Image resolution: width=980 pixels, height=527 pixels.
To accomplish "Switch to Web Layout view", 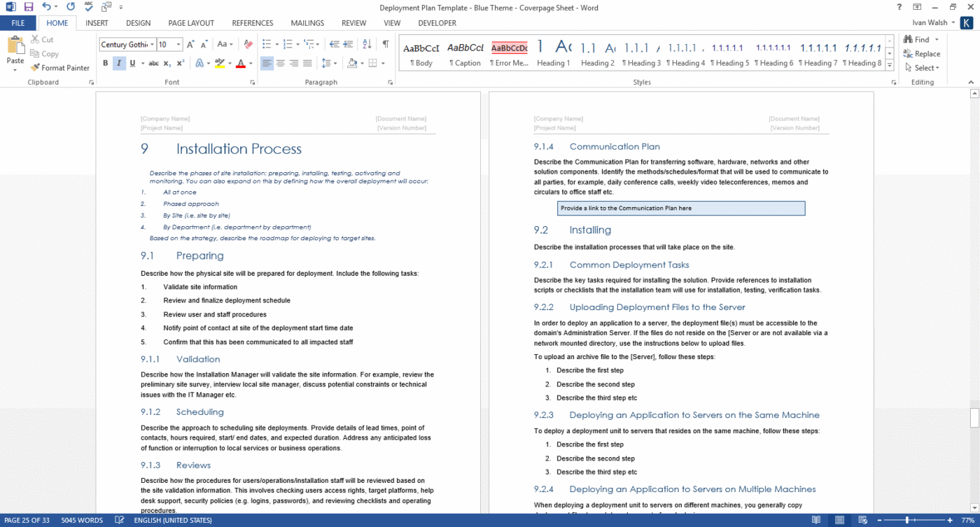I will (862, 520).
